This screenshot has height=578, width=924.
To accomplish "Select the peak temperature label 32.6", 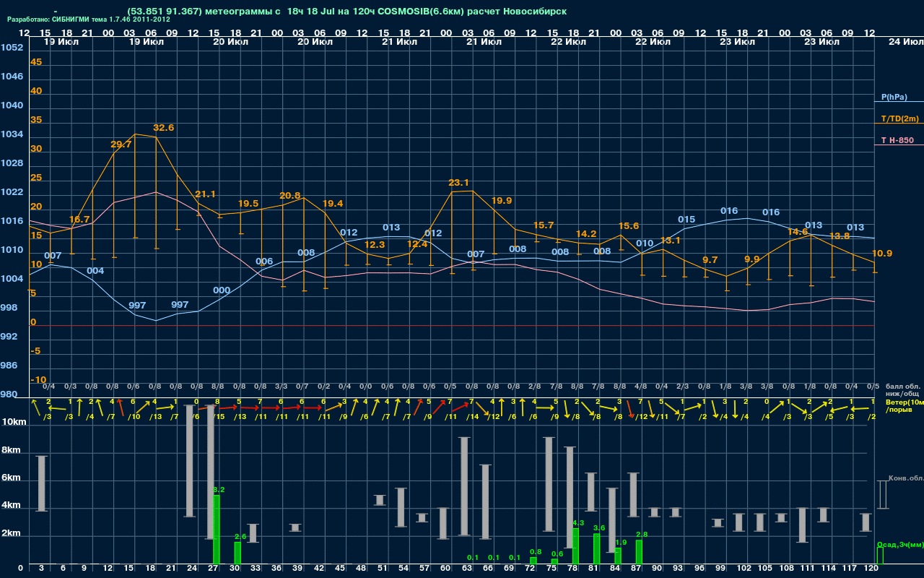I will tap(164, 128).
